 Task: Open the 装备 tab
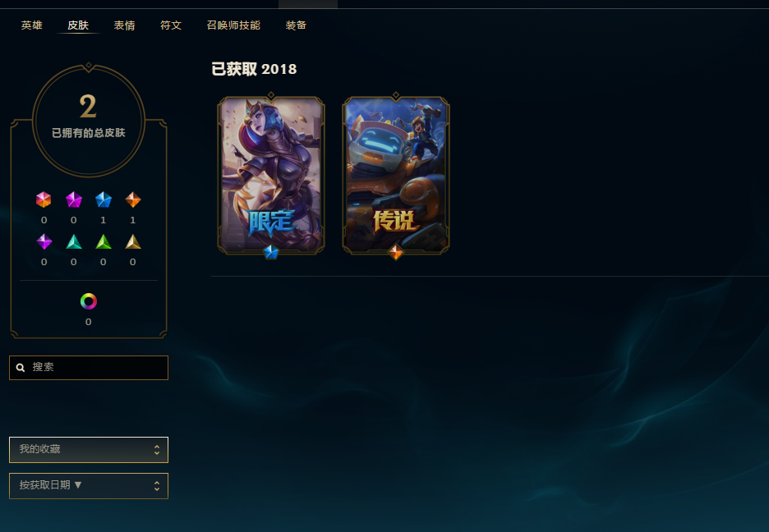click(x=297, y=25)
